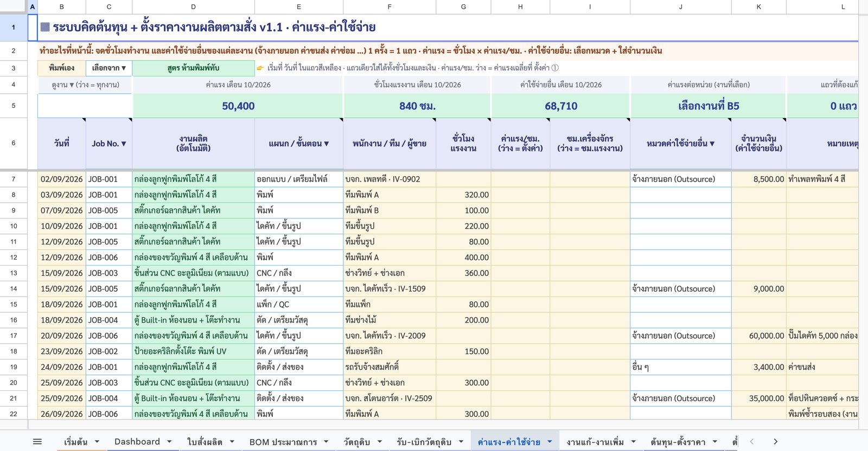Select the 60,000.00 expense amount cell

tap(759, 336)
